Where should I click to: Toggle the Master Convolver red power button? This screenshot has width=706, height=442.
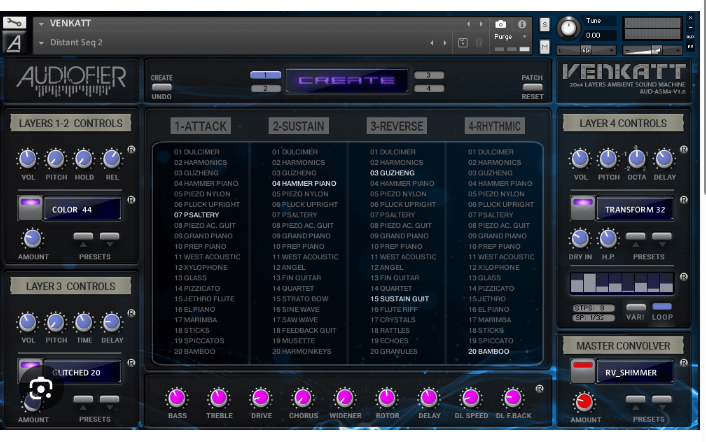(x=583, y=371)
